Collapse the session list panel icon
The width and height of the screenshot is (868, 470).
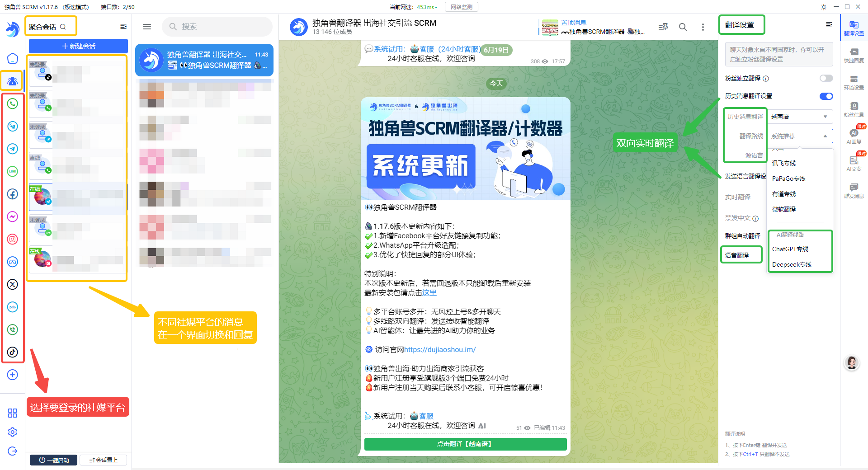pyautogui.click(x=123, y=27)
